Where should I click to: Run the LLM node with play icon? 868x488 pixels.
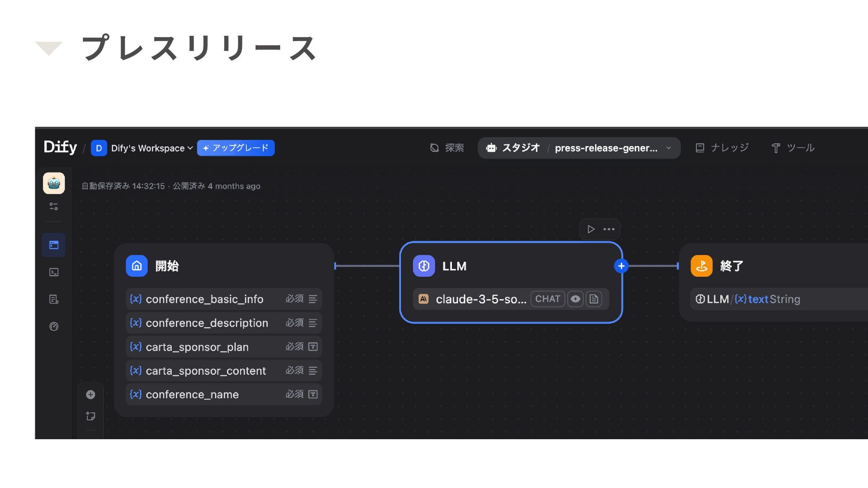pos(591,229)
